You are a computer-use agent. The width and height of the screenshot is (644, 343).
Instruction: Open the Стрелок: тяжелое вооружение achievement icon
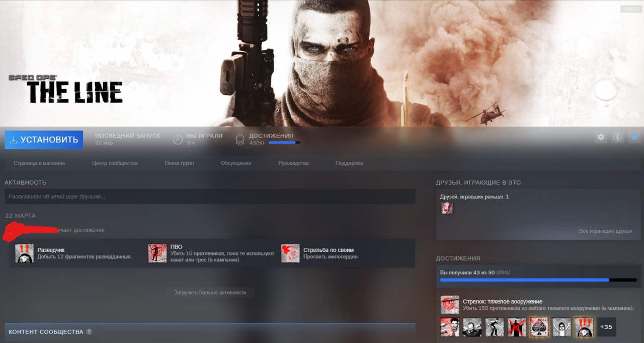(x=450, y=305)
